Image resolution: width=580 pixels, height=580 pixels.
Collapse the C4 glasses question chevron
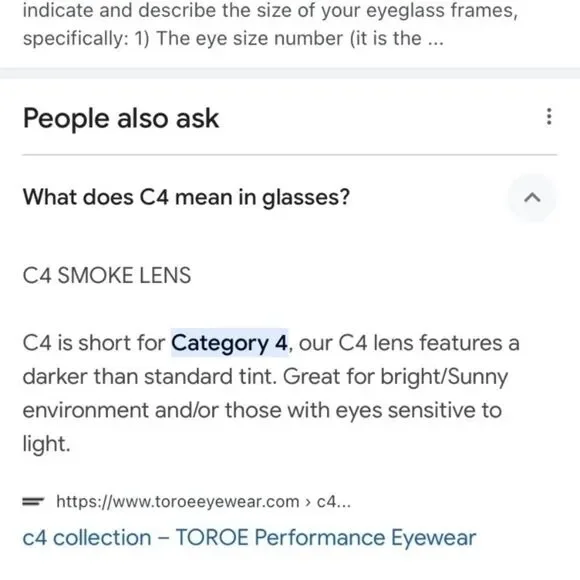[x=532, y=198]
